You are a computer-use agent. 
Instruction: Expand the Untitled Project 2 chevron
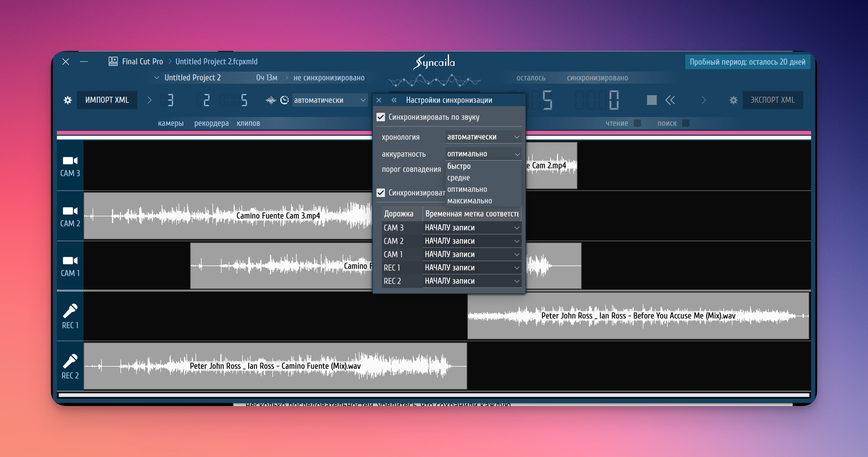click(x=157, y=78)
